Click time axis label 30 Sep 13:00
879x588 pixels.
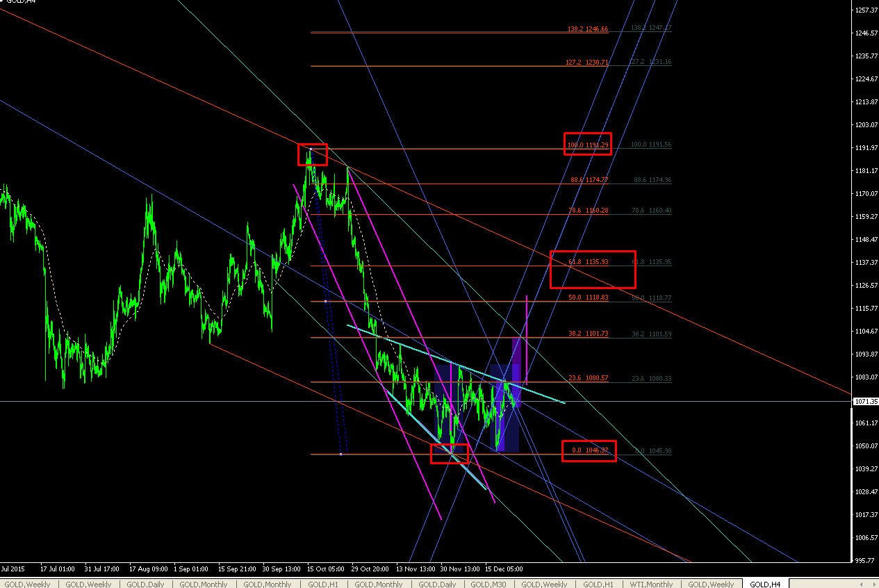(x=281, y=568)
